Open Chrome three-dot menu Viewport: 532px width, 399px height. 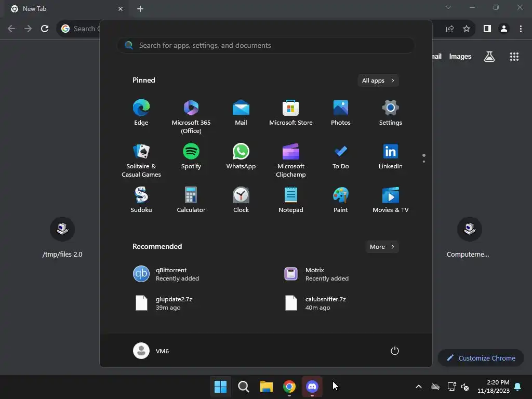pos(521,29)
